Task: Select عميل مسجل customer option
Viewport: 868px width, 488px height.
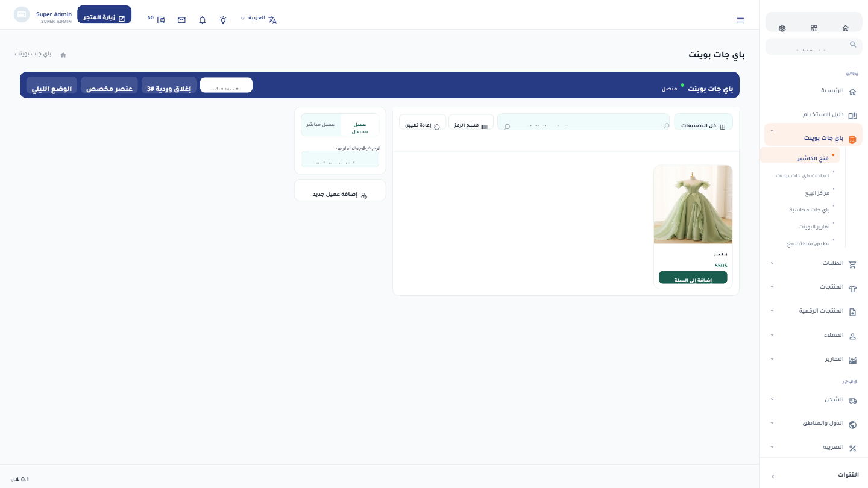Action: point(360,125)
